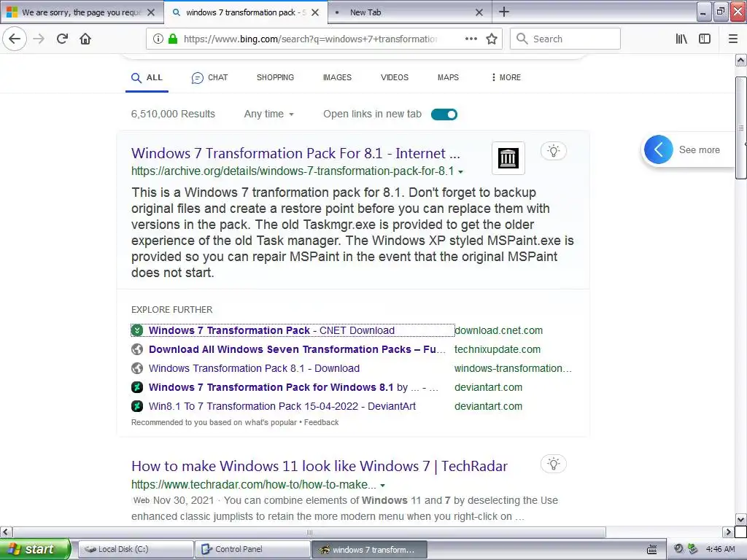
Task: Click the lightbulb icon beside TechRadar result
Action: pos(553,464)
